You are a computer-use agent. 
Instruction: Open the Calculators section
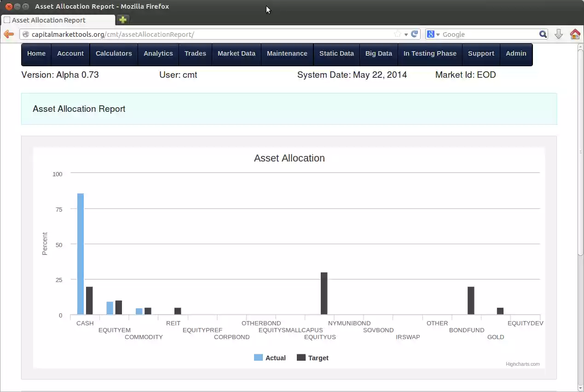113,54
